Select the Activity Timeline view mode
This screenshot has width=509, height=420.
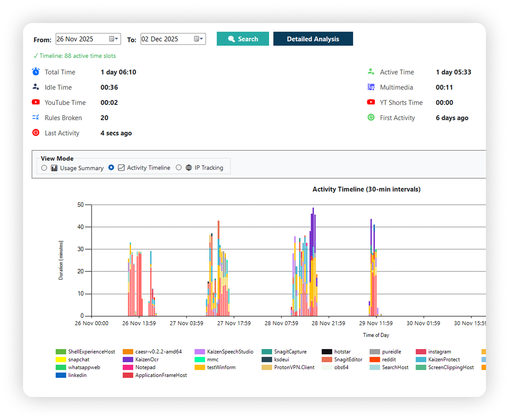point(111,168)
